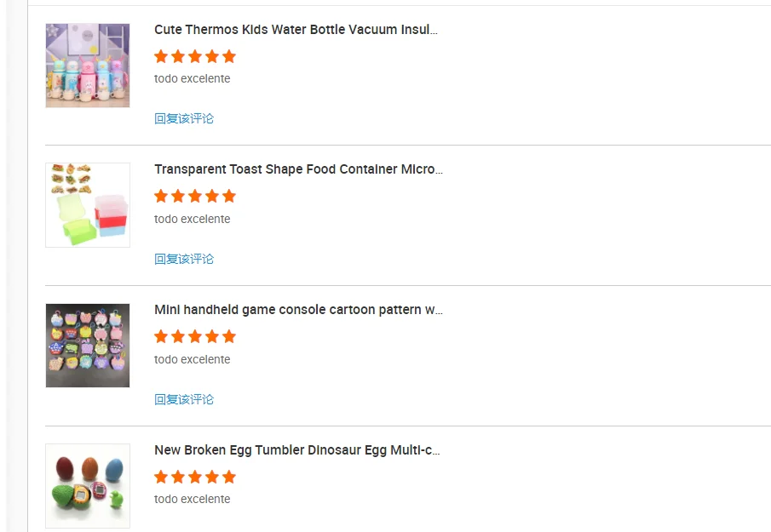Click the 'todo excelente' text under Dinosaur Egg
The image size is (771, 532).
pos(193,500)
